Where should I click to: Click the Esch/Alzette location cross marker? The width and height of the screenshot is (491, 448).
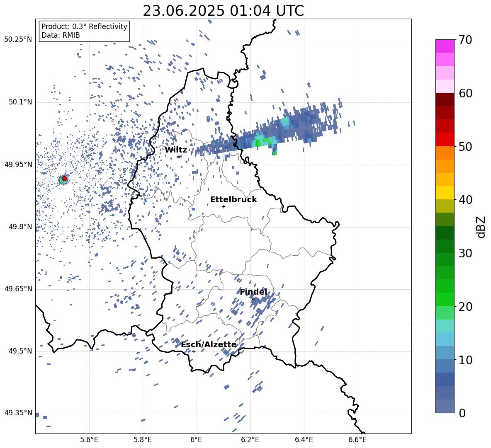pos(194,351)
